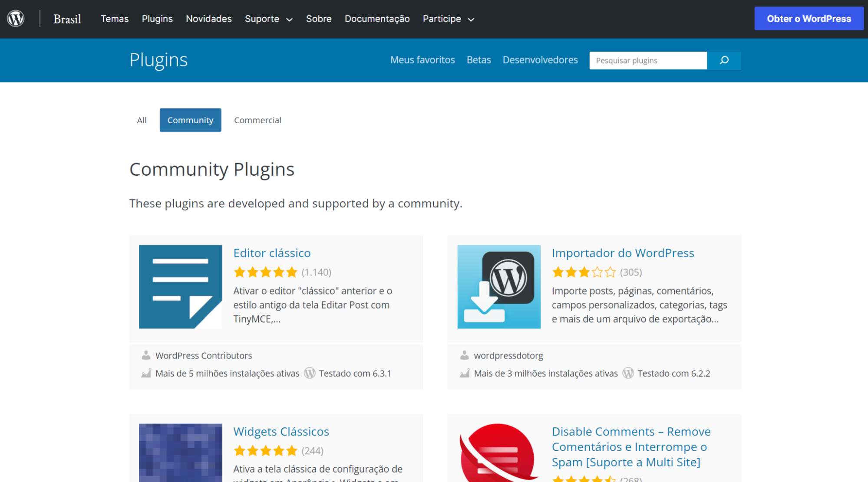Open the Editor clássico plugin title
868x482 pixels.
tap(272, 253)
